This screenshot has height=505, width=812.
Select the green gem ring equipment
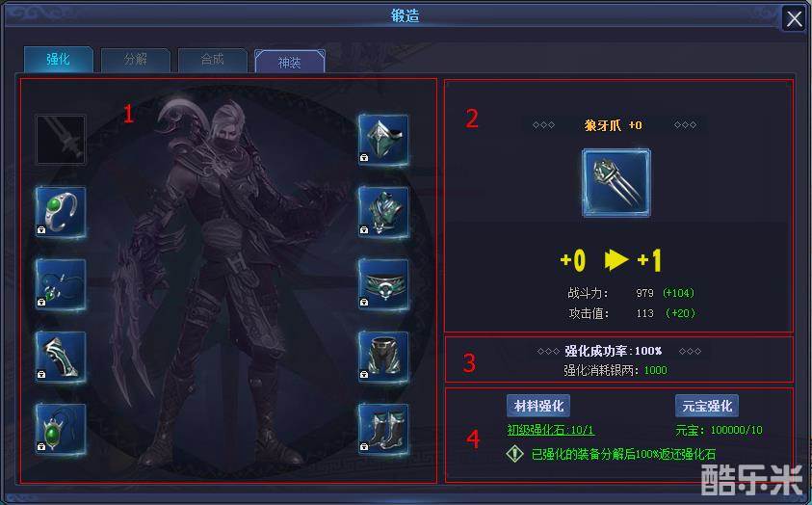(x=61, y=212)
